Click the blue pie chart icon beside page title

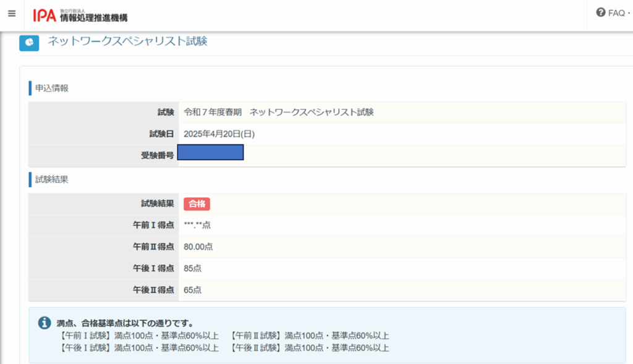(x=28, y=43)
